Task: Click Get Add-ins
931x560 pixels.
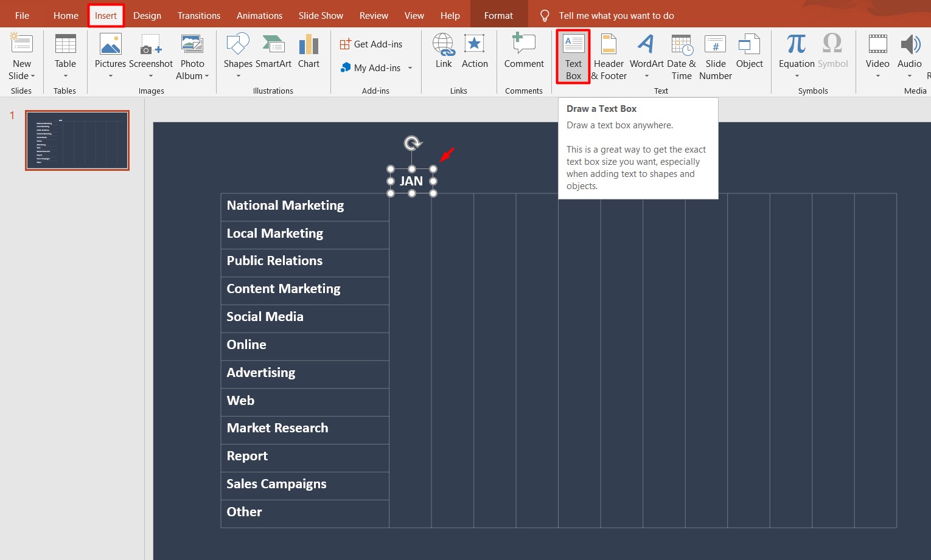Action: pos(371,43)
